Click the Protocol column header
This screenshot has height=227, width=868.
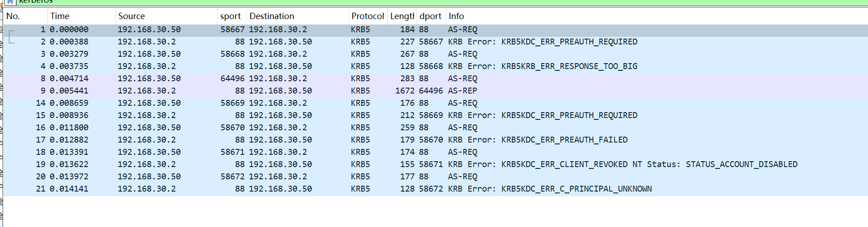[367, 16]
